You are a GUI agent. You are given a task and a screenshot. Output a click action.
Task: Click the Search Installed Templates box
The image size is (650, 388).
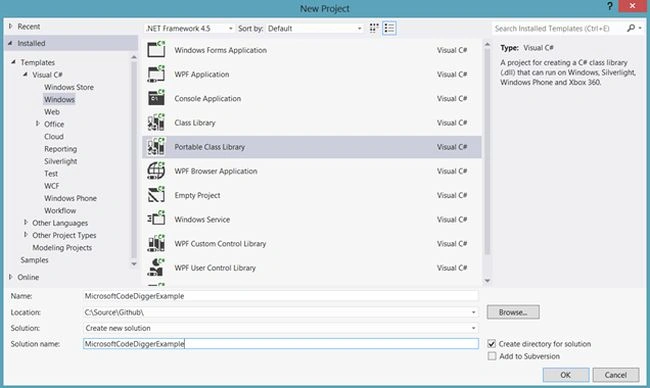click(558, 28)
